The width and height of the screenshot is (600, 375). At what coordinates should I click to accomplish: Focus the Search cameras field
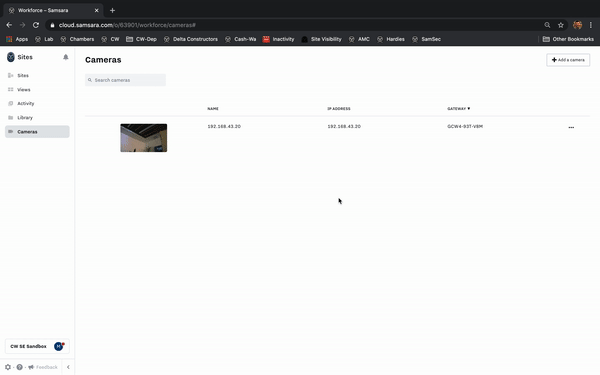click(x=125, y=80)
